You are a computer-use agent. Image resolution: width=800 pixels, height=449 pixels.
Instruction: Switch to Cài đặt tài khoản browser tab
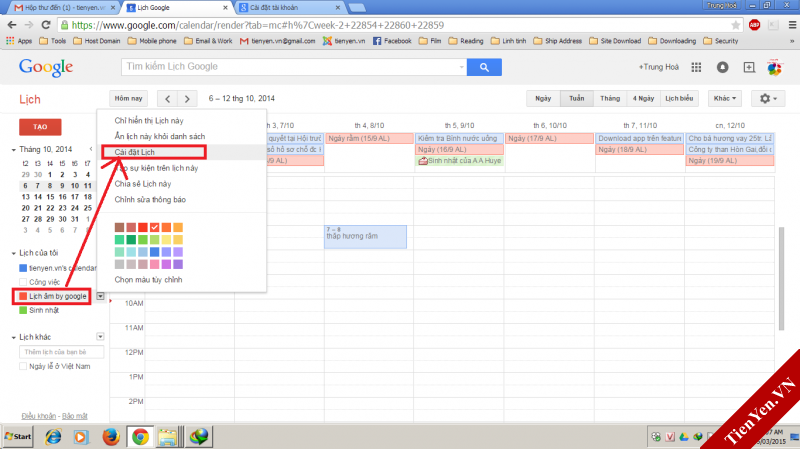[289, 8]
